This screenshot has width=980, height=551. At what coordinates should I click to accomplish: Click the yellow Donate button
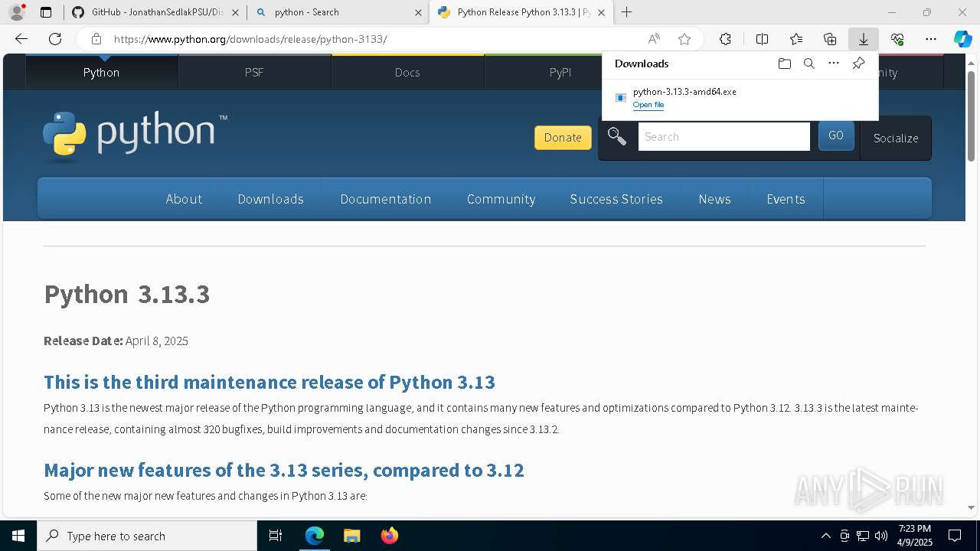[x=563, y=138]
